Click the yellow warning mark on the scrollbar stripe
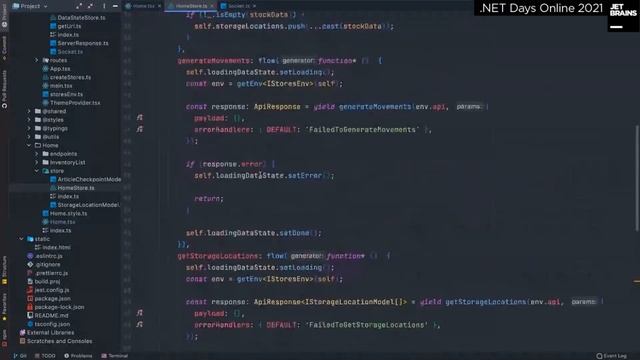Image resolution: width=640 pixels, height=360 pixels. pyautogui.click(x=637, y=281)
